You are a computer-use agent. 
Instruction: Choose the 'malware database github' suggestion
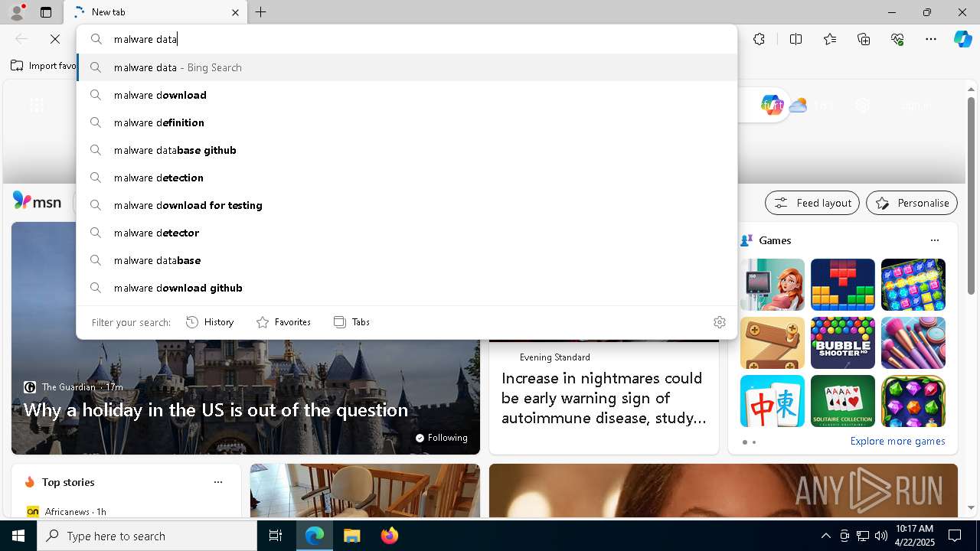tap(407, 150)
